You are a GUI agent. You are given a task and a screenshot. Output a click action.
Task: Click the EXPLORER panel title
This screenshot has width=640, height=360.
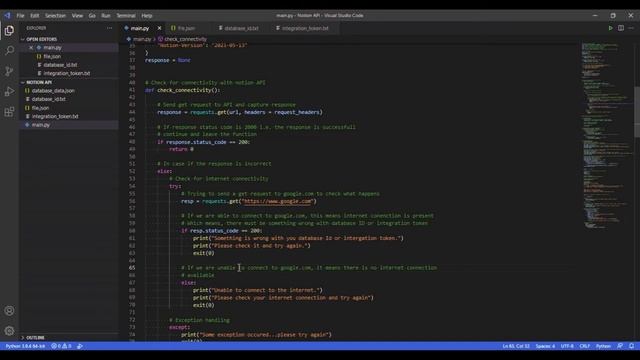click(x=36, y=28)
